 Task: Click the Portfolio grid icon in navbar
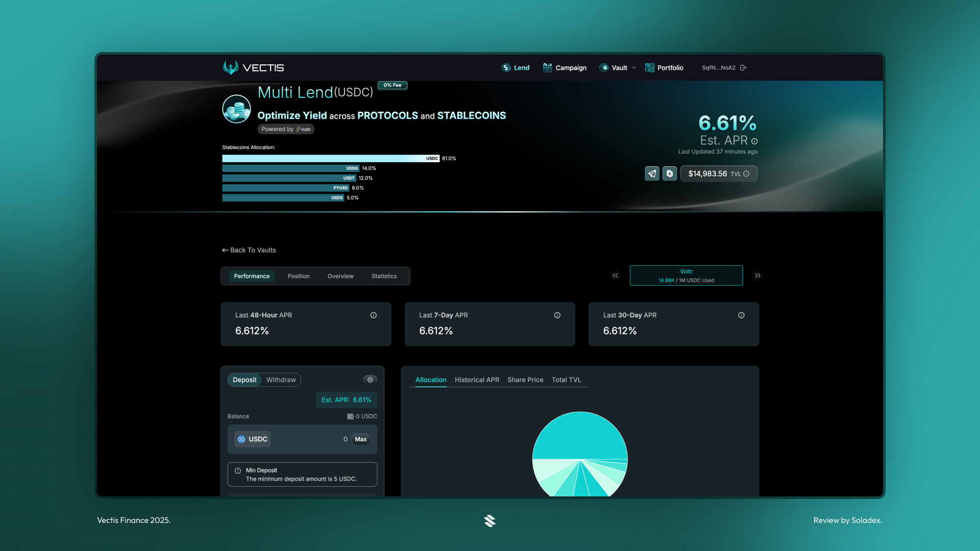[x=649, y=67]
